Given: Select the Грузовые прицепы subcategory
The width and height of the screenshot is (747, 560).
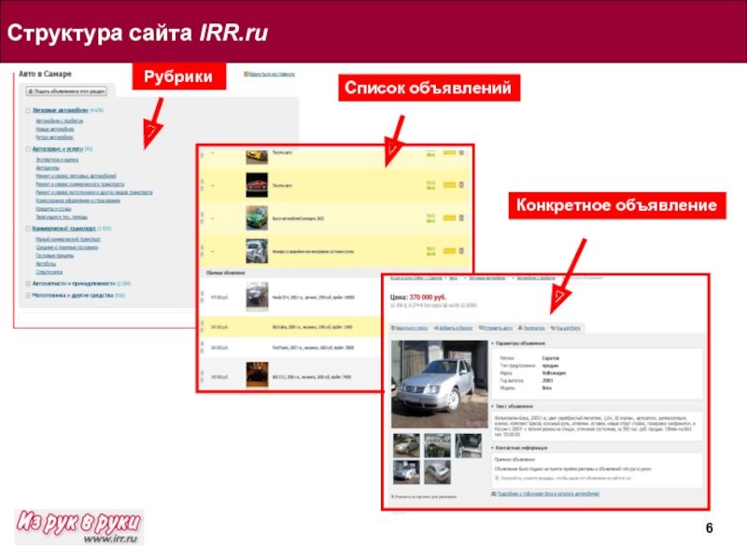Looking at the screenshot, I should click(55, 256).
